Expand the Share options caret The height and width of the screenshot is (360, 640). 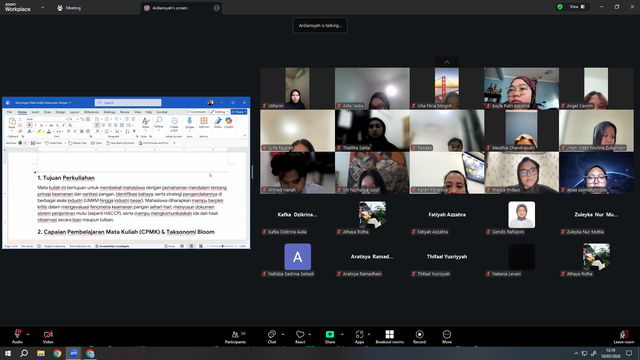tap(342, 334)
